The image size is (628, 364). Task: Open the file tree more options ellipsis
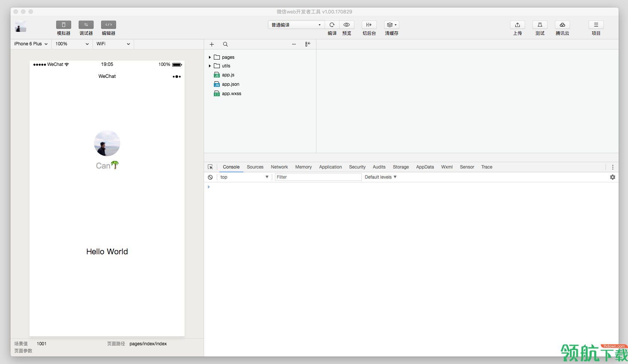(294, 44)
